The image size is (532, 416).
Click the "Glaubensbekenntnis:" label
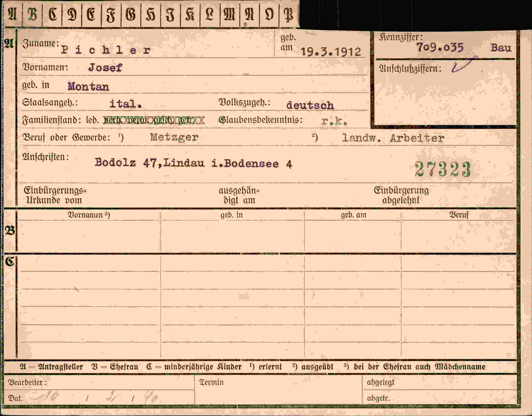click(260, 120)
